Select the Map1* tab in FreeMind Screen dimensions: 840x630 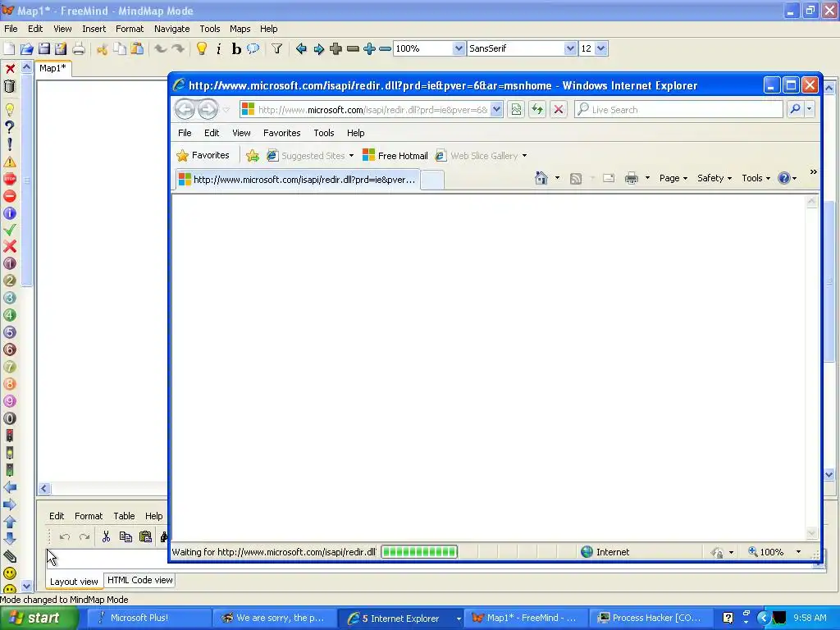coord(52,69)
